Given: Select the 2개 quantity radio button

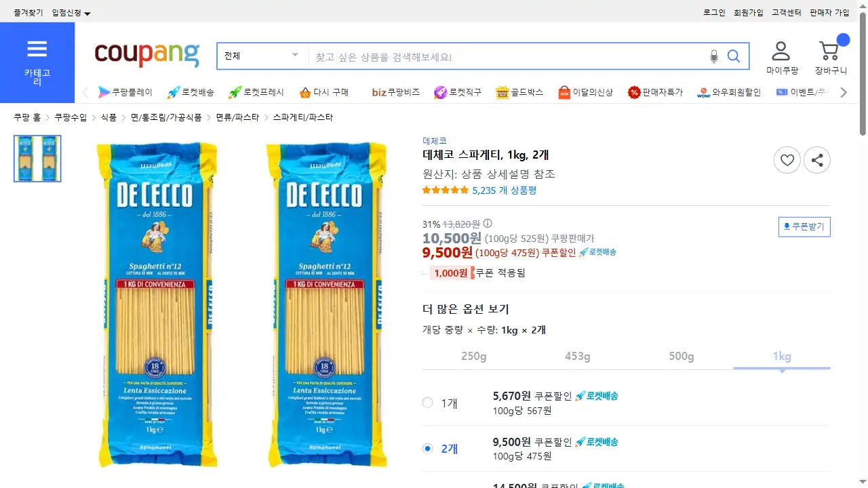Looking at the screenshot, I should pyautogui.click(x=427, y=448).
